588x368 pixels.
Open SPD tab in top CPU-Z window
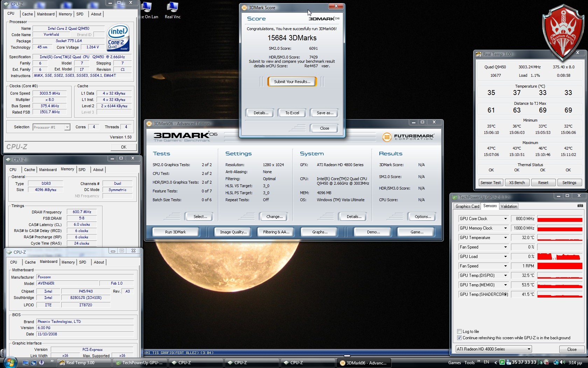tap(80, 14)
